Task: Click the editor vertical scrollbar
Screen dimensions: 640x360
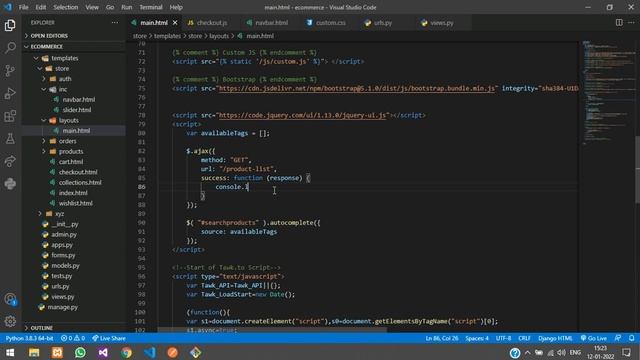Action: pyautogui.click(x=637, y=169)
